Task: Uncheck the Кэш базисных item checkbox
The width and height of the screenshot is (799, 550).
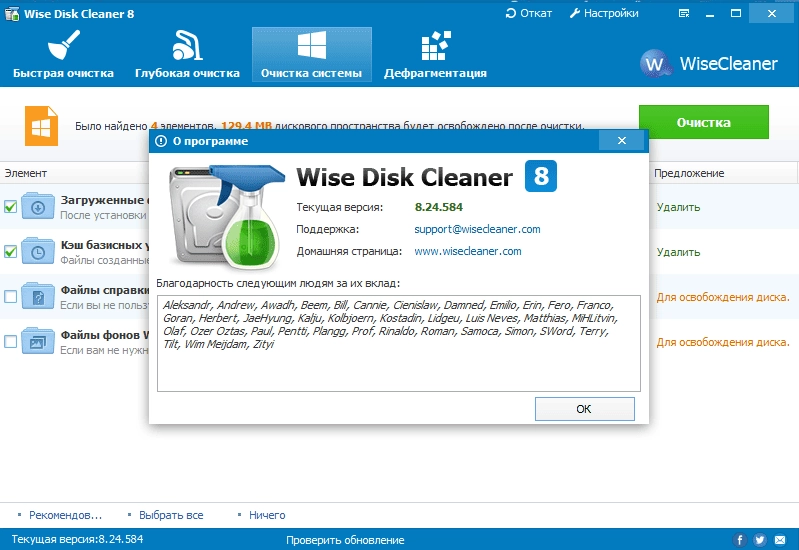Action: click(x=10, y=252)
